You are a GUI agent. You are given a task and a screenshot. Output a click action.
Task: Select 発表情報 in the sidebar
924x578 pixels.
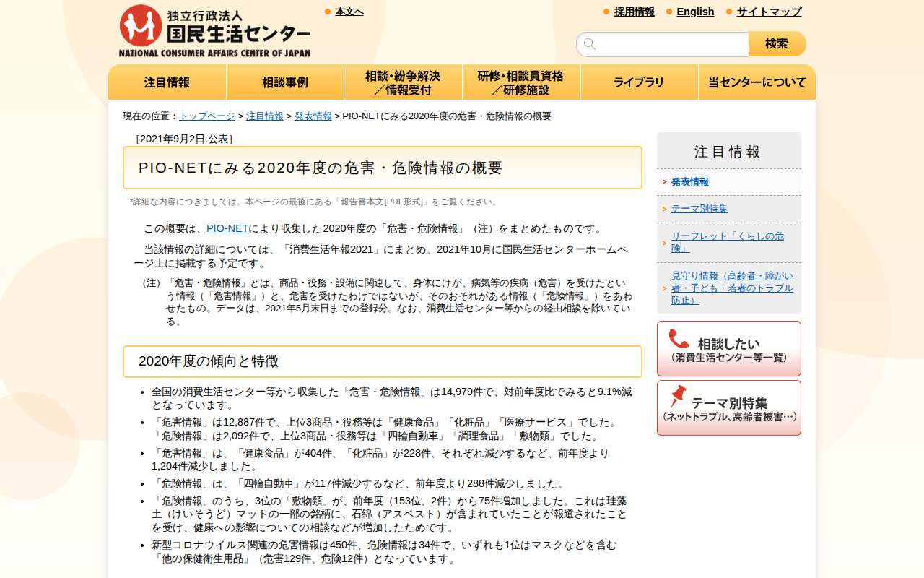(690, 182)
